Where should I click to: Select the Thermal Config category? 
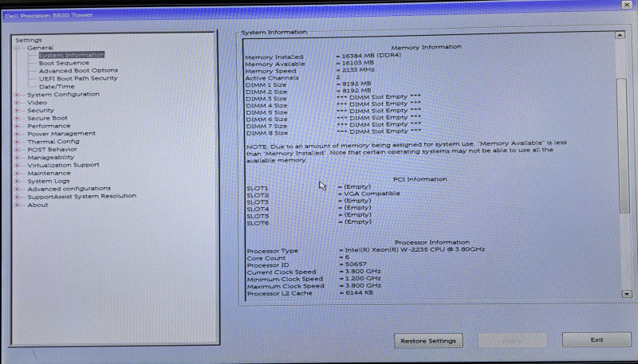point(53,142)
